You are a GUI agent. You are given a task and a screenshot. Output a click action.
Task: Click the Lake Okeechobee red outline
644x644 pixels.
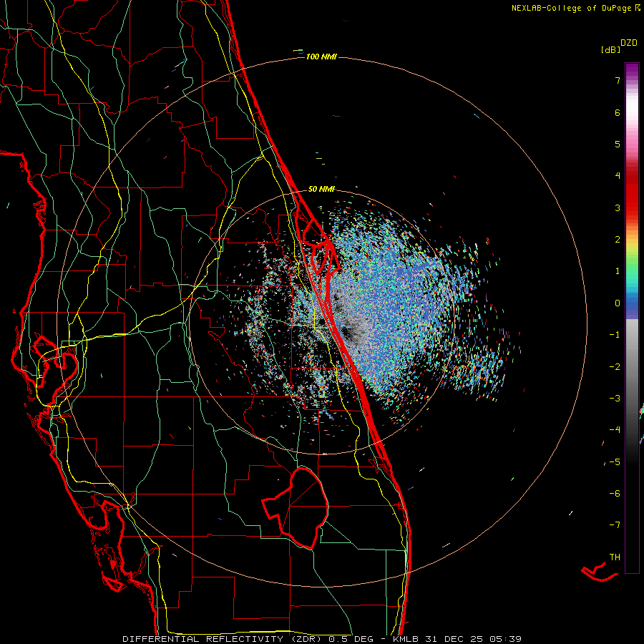click(296, 508)
